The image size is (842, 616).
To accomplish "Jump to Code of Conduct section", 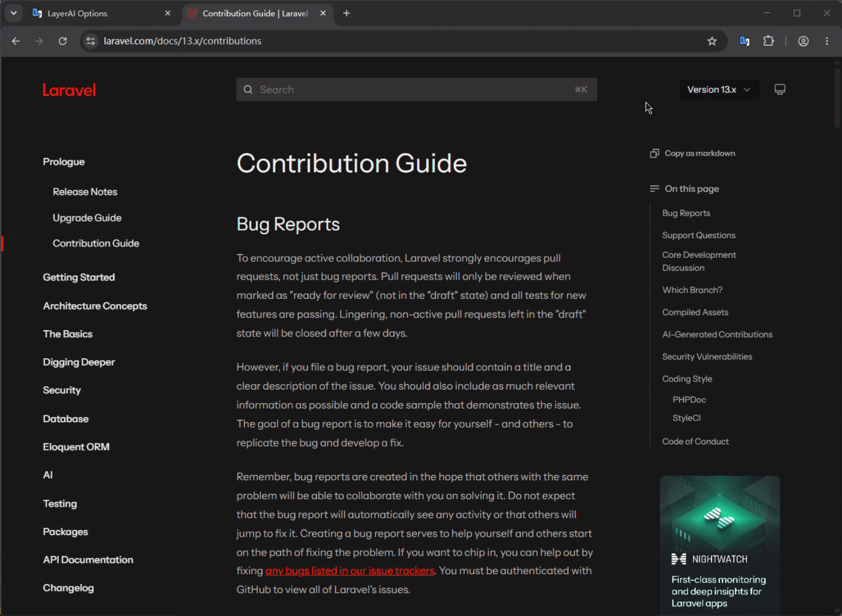I will [695, 441].
